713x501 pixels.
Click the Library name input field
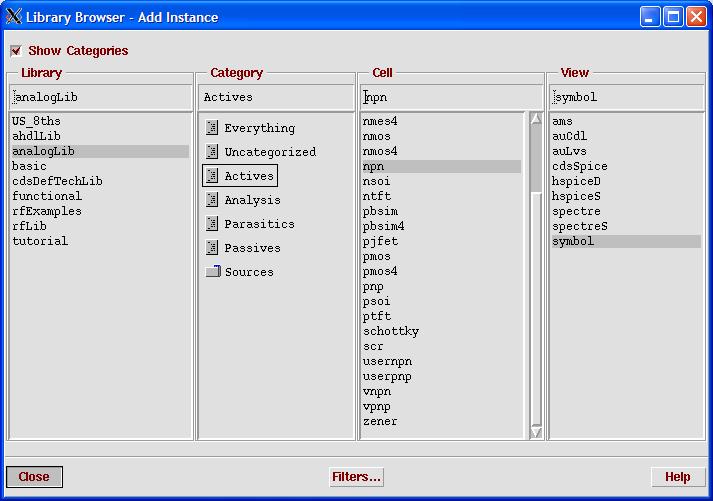tap(100, 98)
